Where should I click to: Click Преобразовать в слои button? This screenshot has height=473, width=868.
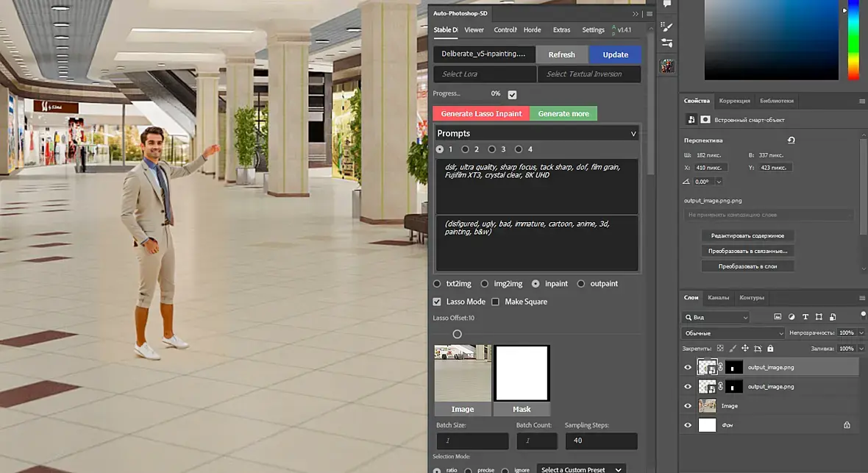coord(747,266)
